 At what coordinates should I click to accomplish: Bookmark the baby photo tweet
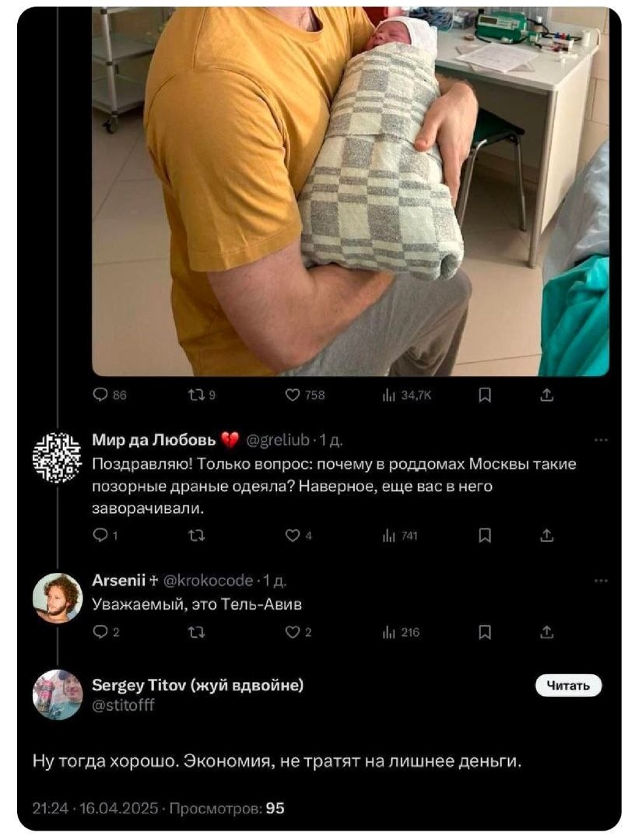[x=483, y=395]
